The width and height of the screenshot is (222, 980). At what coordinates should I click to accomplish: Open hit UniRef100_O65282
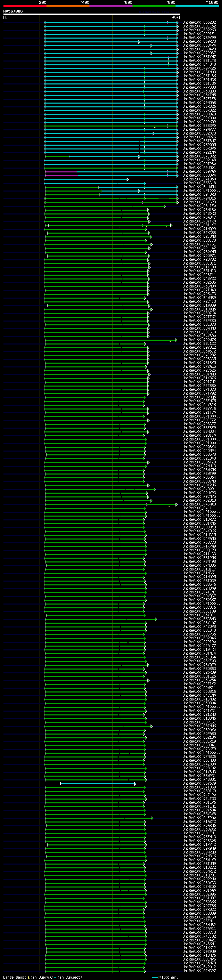click(x=199, y=23)
